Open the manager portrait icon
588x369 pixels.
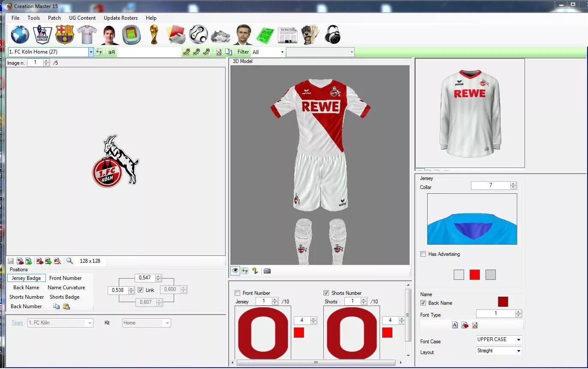pyautogui.click(x=243, y=35)
